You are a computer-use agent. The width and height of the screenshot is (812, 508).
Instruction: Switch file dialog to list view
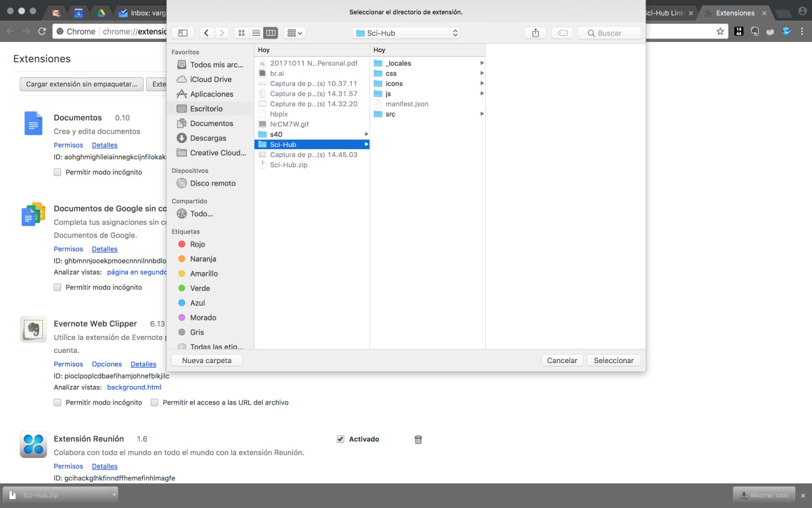(x=256, y=33)
